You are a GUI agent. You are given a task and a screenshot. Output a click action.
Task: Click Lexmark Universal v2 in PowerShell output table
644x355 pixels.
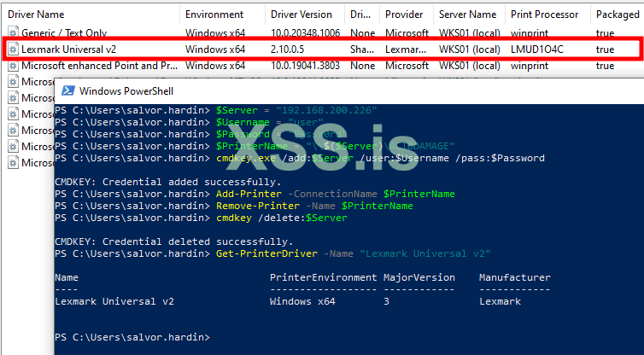tap(114, 301)
